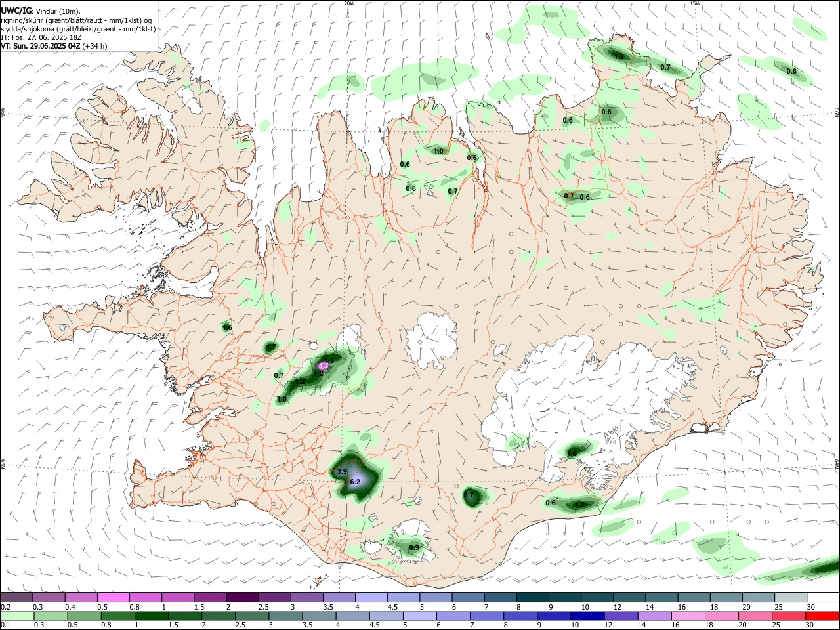Select the 2.7 precipitation value on the map
The height and width of the screenshot is (630, 840).
point(469,495)
